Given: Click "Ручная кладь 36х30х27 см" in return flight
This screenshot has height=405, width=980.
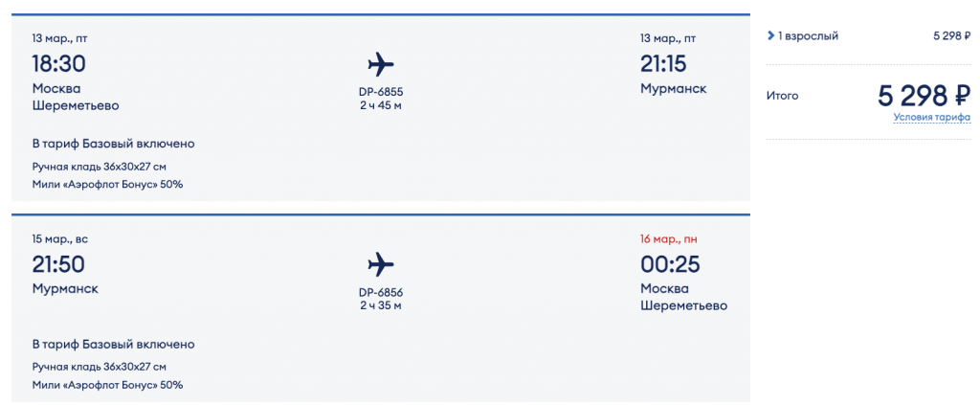Looking at the screenshot, I should pyautogui.click(x=100, y=366).
